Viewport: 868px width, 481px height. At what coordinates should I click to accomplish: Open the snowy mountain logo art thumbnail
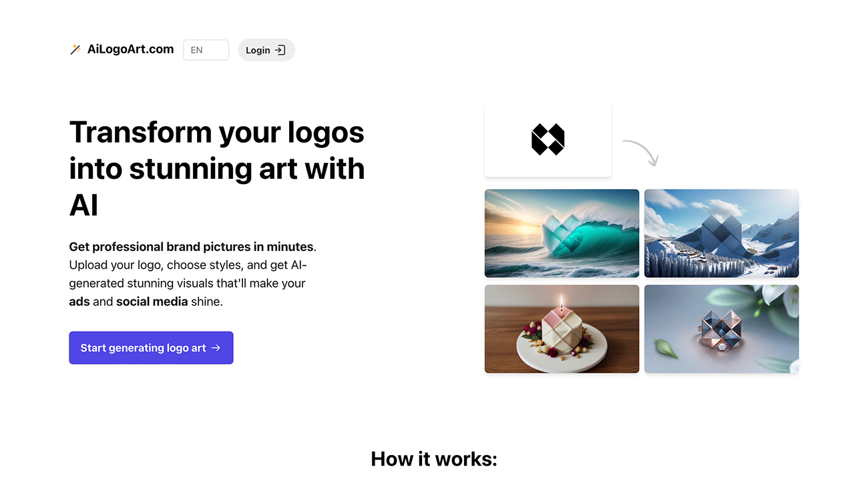pos(721,233)
